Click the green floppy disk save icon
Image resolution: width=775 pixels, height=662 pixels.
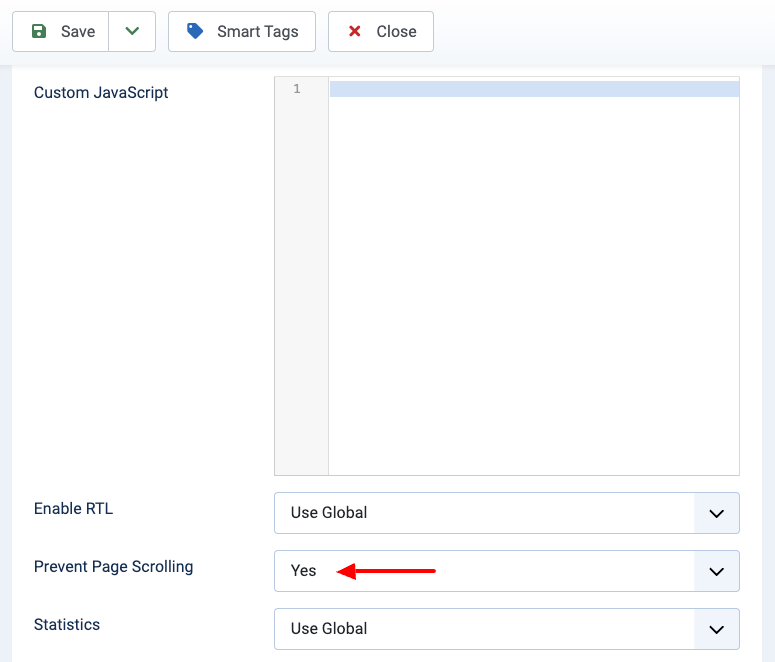point(39,31)
